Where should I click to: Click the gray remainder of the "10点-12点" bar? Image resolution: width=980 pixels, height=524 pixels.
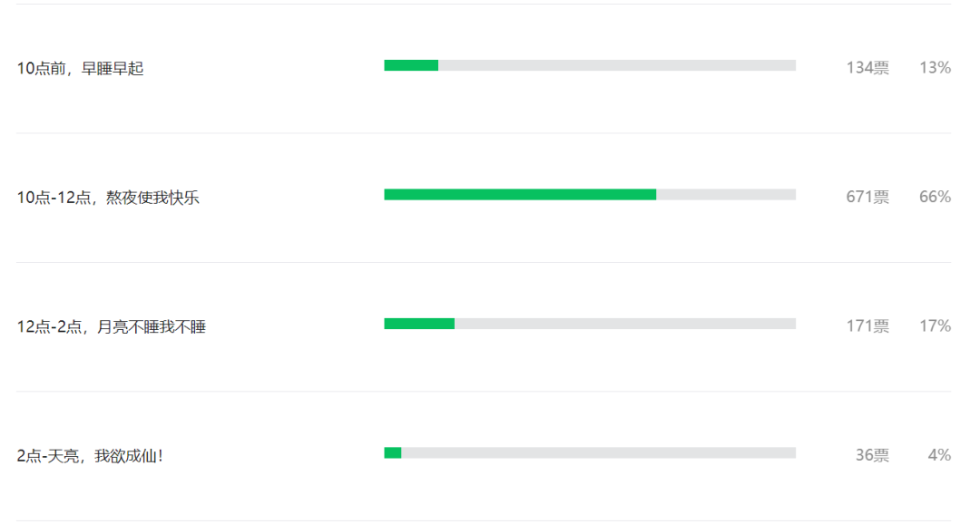(x=726, y=195)
